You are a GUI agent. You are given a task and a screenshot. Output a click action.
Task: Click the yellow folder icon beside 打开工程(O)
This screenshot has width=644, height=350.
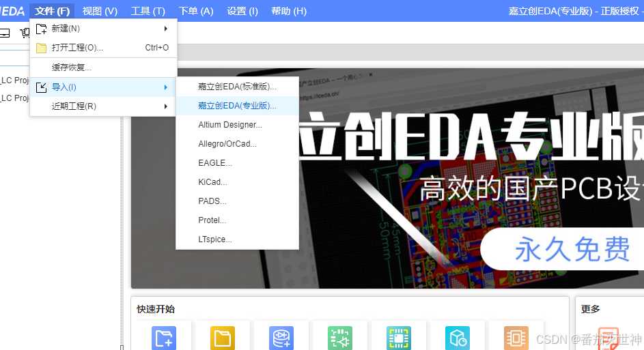tap(41, 48)
